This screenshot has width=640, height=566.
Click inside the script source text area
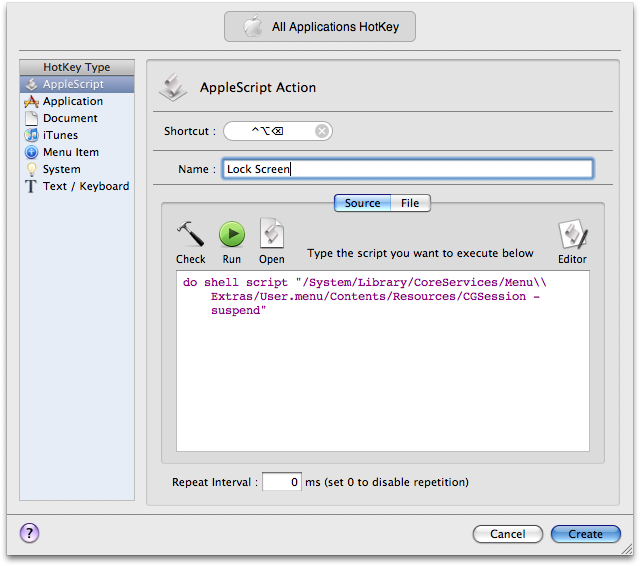tap(383, 361)
